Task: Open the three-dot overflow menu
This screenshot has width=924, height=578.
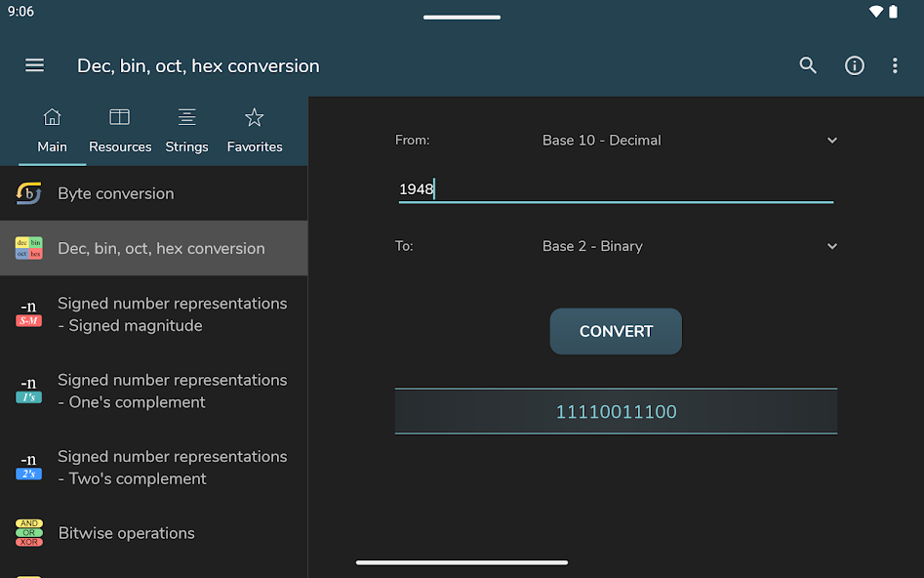Action: click(895, 65)
